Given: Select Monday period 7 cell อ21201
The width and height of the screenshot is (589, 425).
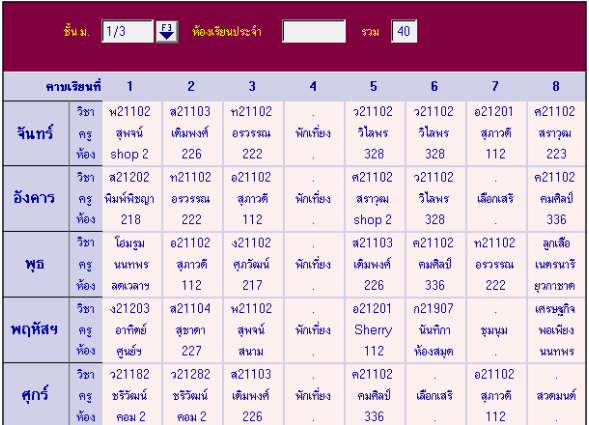Looking at the screenshot, I should click(496, 133).
